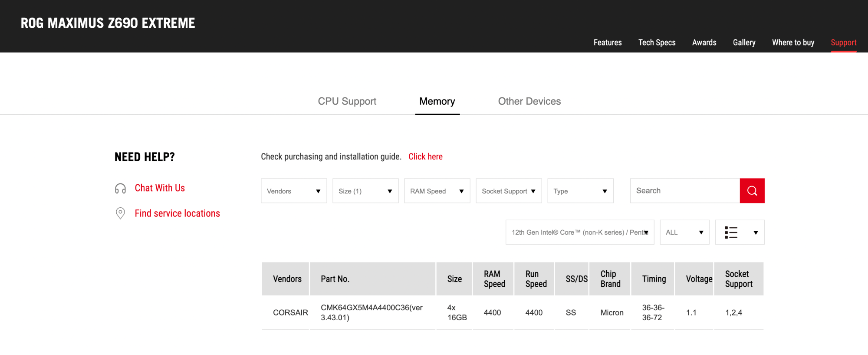This screenshot has width=868, height=355.
Task: Click the headset icon beside Chat With Us
Action: [x=120, y=189]
